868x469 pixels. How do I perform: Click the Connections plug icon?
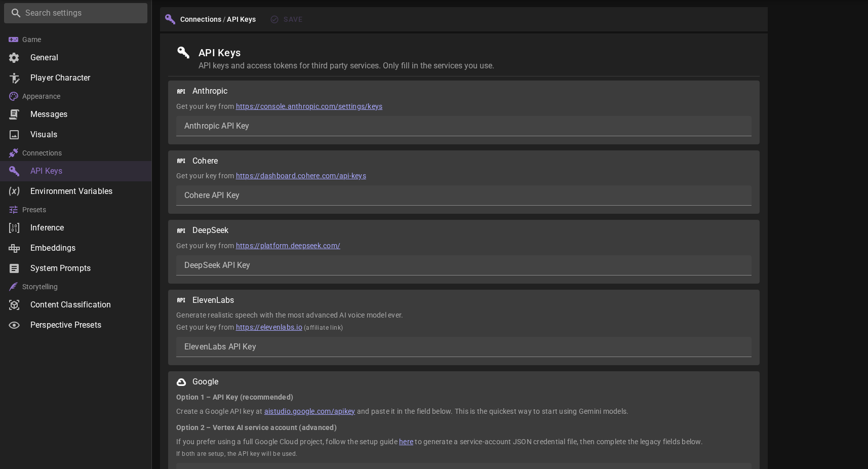tap(14, 153)
